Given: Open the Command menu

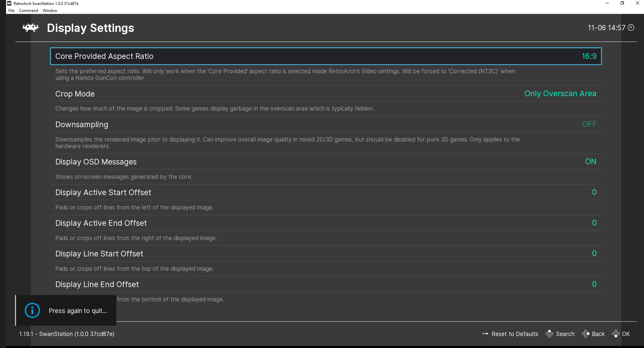Looking at the screenshot, I should tap(28, 11).
